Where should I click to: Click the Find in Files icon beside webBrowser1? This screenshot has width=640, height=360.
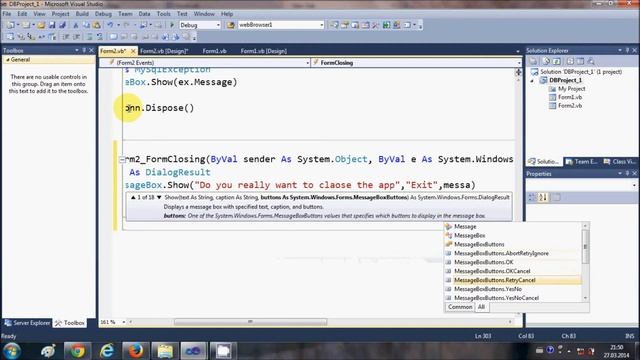click(x=231, y=25)
